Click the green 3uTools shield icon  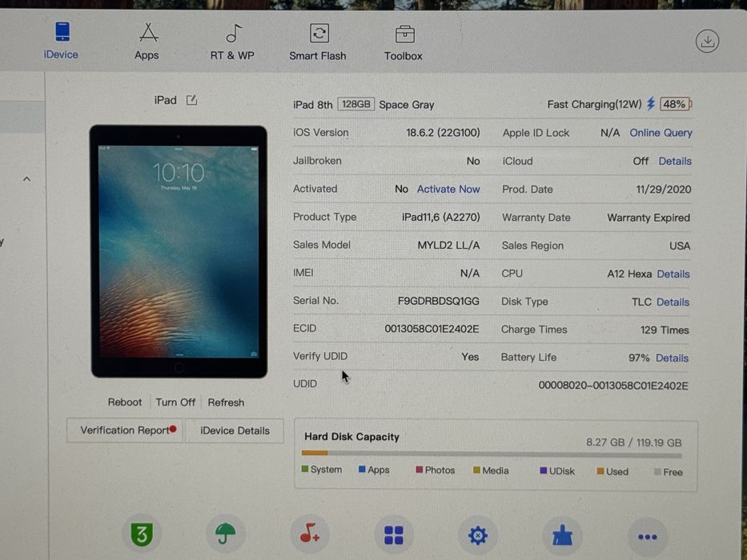(x=142, y=534)
